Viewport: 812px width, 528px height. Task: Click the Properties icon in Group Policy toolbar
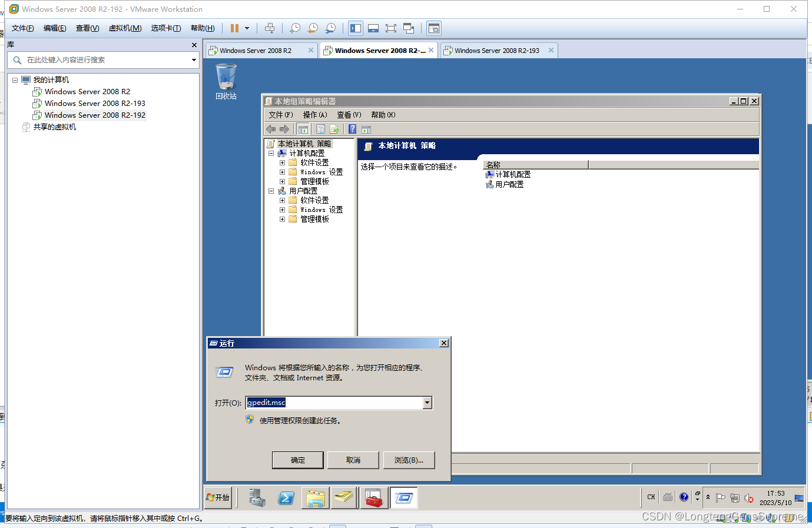321,129
